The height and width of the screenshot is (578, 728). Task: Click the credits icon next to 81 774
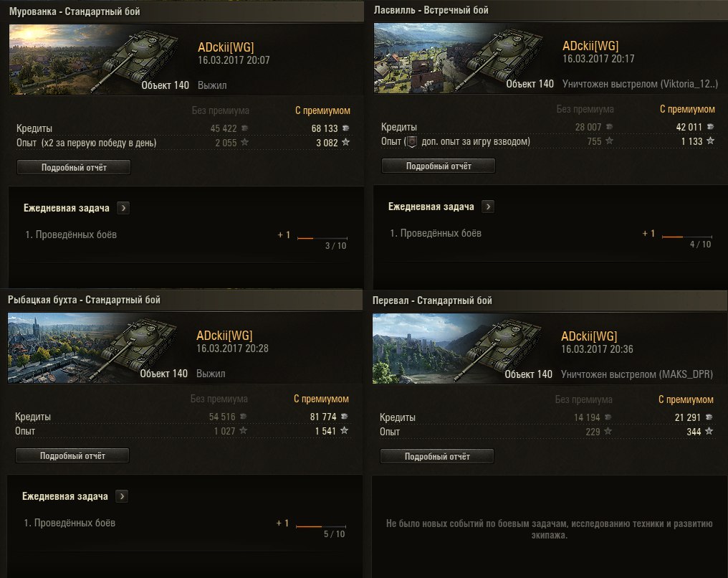click(x=345, y=417)
